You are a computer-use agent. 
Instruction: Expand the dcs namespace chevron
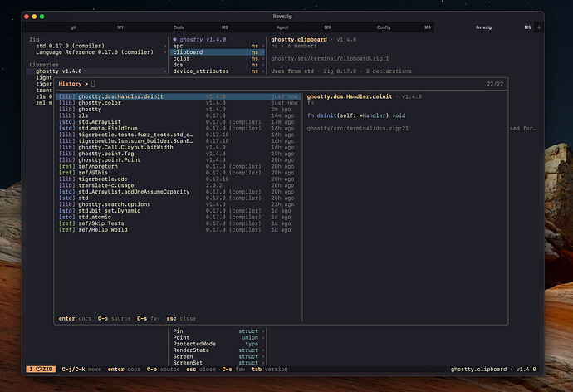262,65
